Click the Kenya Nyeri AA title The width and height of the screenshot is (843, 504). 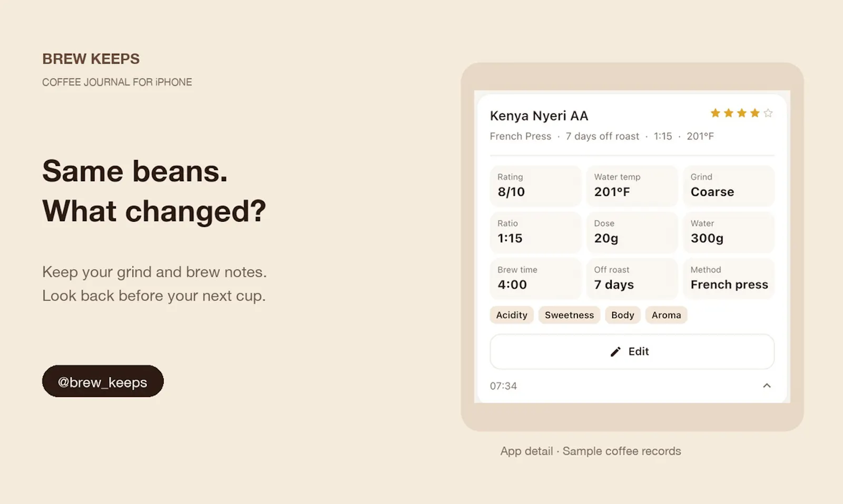(539, 116)
